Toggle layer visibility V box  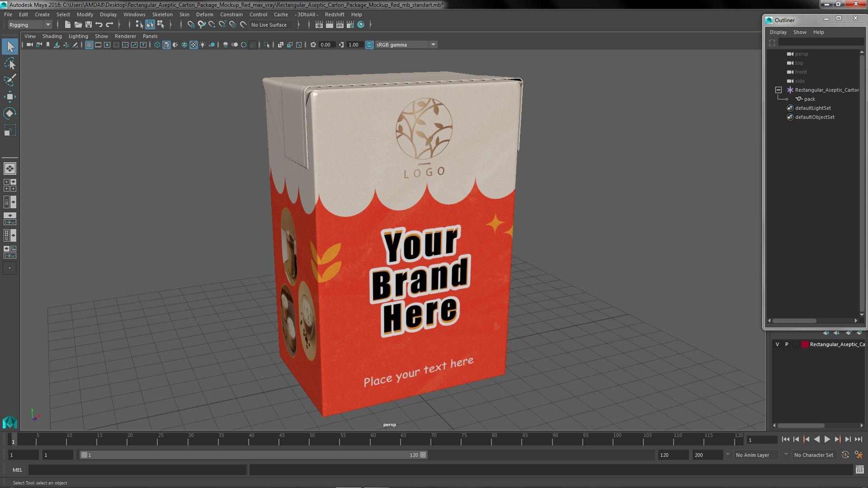coord(777,344)
